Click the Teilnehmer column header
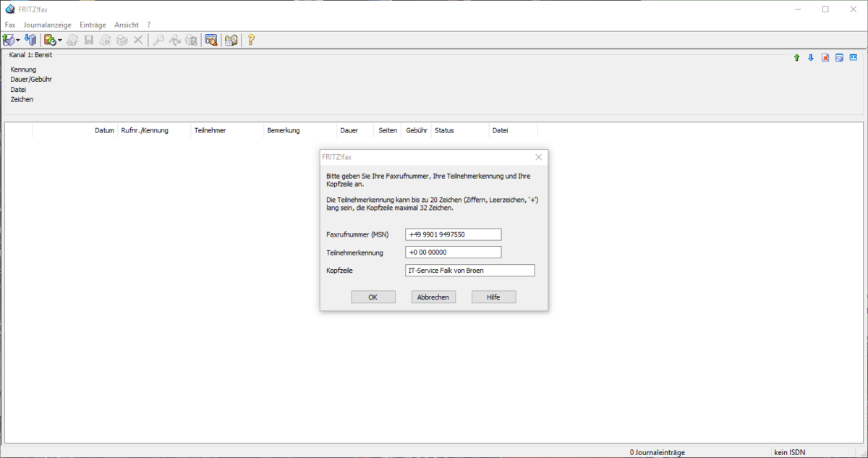This screenshot has width=868, height=458. (x=227, y=130)
